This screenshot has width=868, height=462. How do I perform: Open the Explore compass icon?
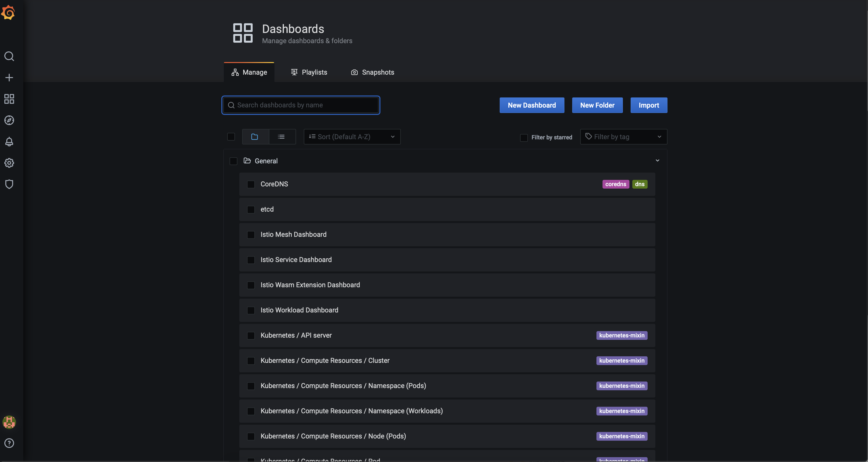pos(9,120)
